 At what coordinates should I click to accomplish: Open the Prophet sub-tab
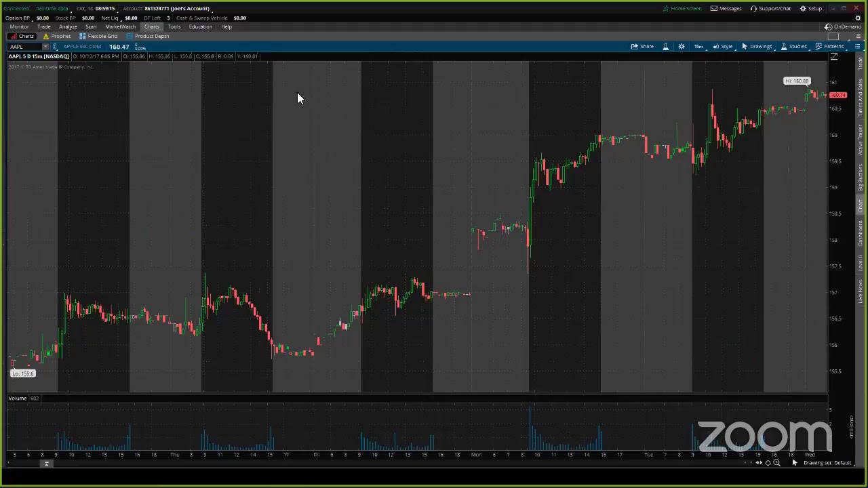pyautogui.click(x=57, y=36)
